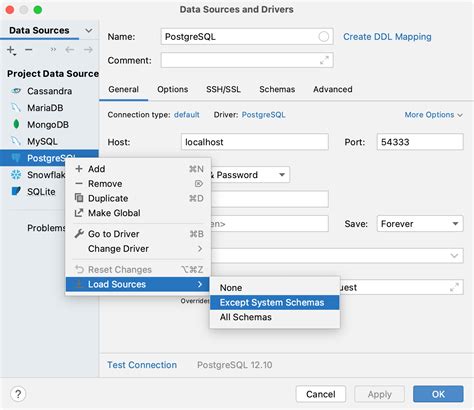The width and height of the screenshot is (474, 410).
Task: Choose Remove in the context menu
Action: click(138, 184)
